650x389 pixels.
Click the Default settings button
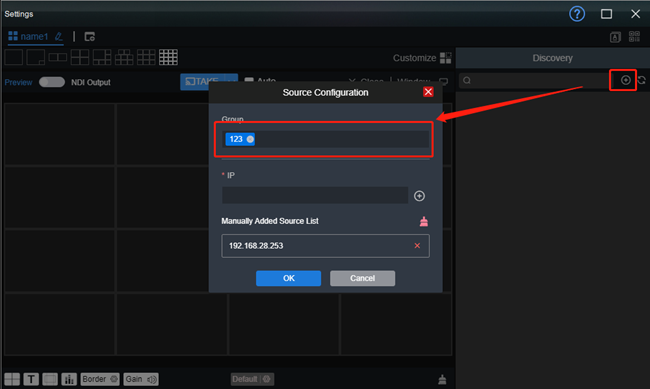[252, 379]
